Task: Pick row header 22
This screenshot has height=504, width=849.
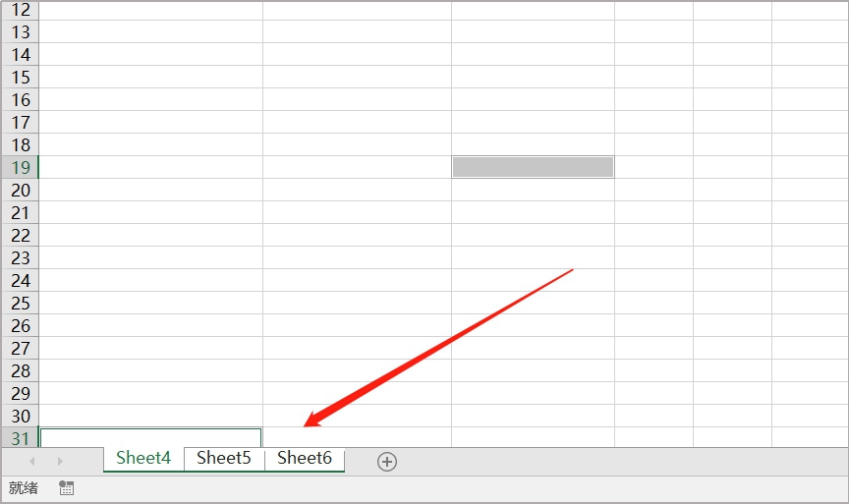Action: (x=20, y=235)
